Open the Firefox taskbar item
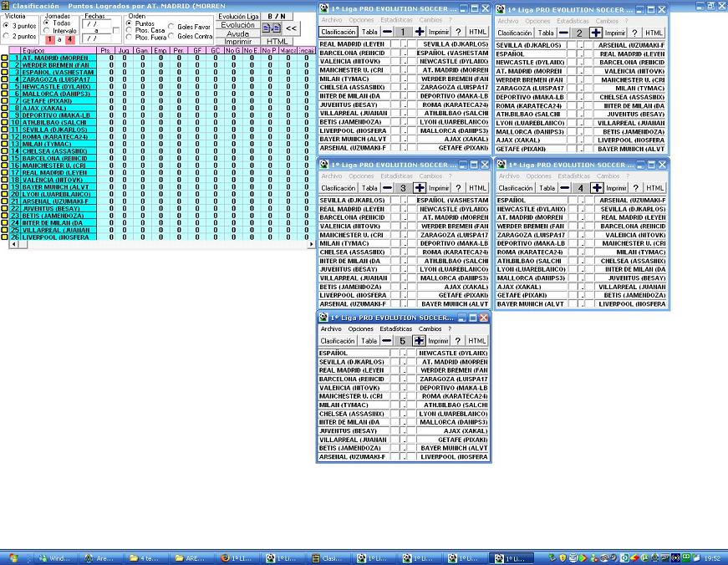The image size is (728, 565). (238, 558)
